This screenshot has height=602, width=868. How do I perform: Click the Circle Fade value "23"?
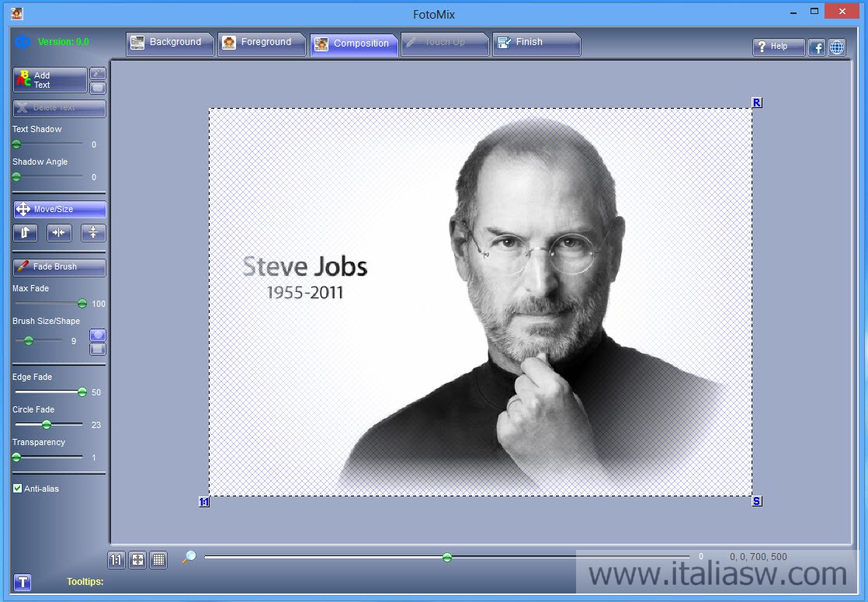coord(96,426)
